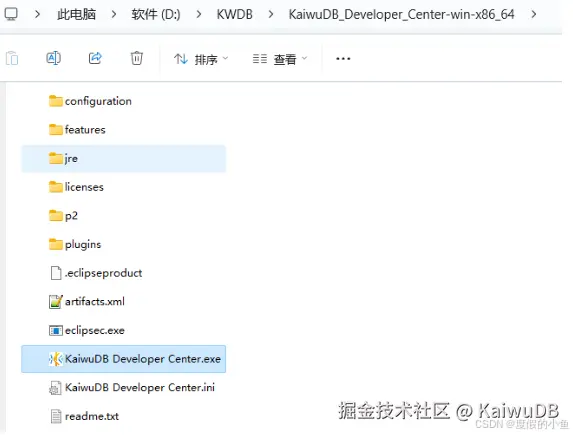
Task: Click the share icon in toolbar
Action: pyautogui.click(x=95, y=58)
